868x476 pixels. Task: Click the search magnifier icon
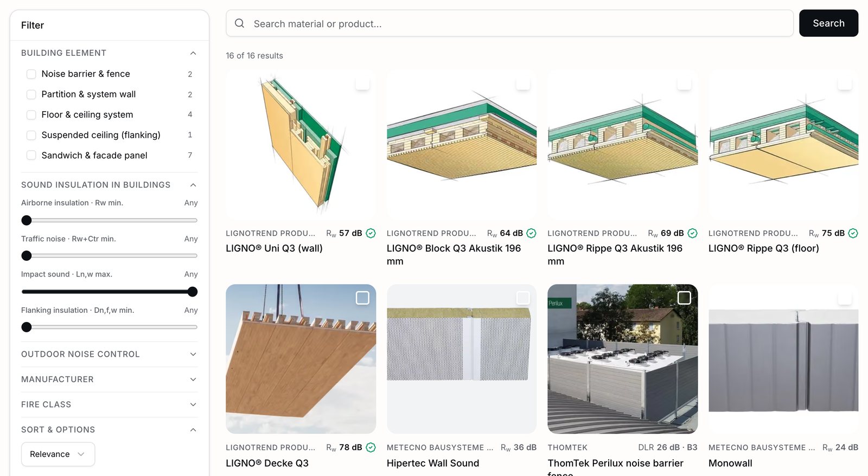(x=239, y=23)
